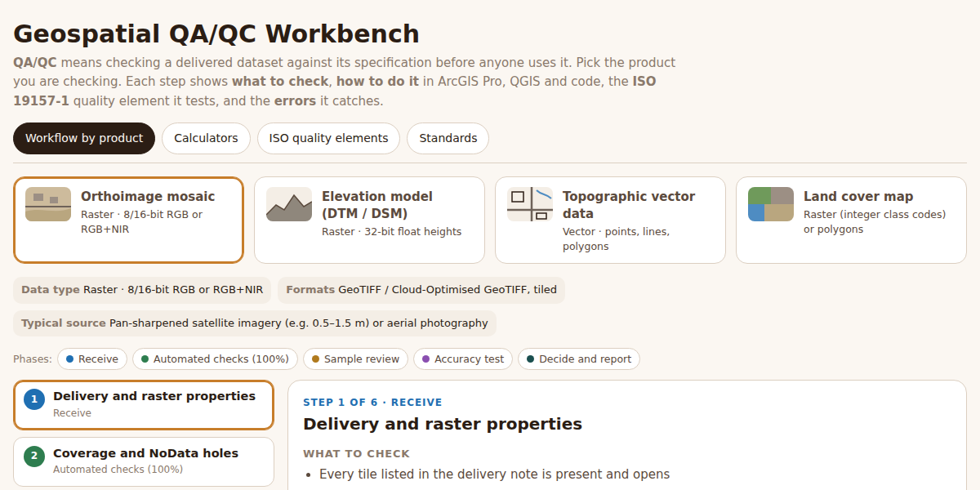Click the step 2 number badge
Screen dimensions: 980x490
pyautogui.click(x=34, y=456)
